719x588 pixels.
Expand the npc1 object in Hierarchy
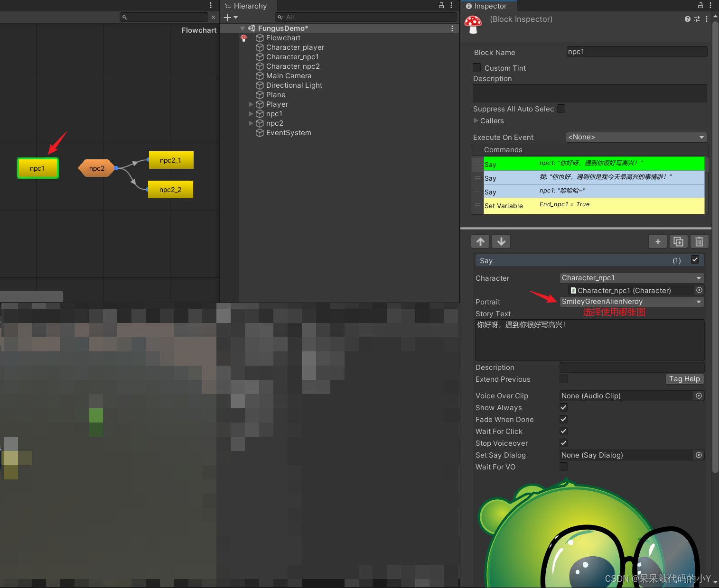coord(251,114)
